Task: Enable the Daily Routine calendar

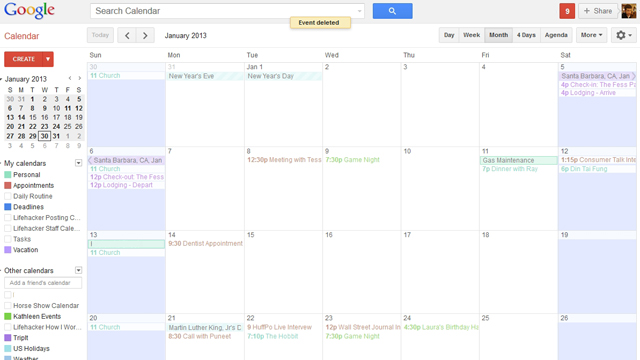Action: pyautogui.click(x=8, y=196)
